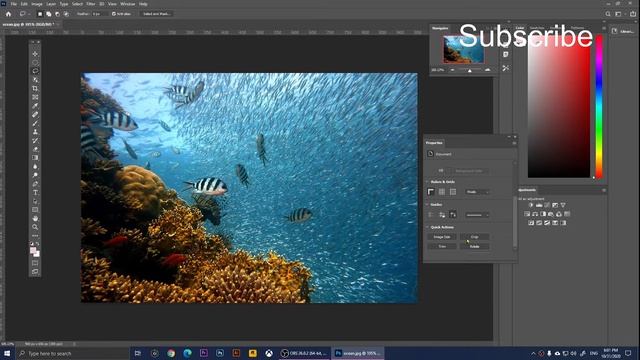The image size is (640, 360).
Task: Select the Move tool
Action: 35,54
